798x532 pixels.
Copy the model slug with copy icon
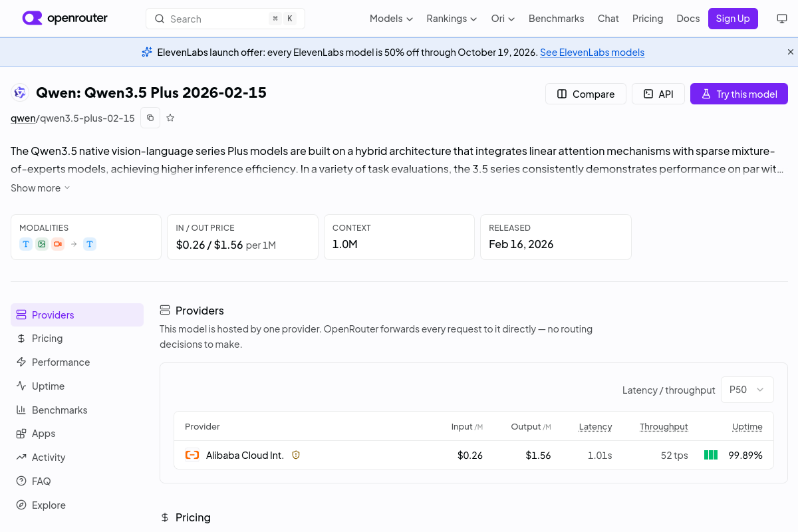point(150,118)
